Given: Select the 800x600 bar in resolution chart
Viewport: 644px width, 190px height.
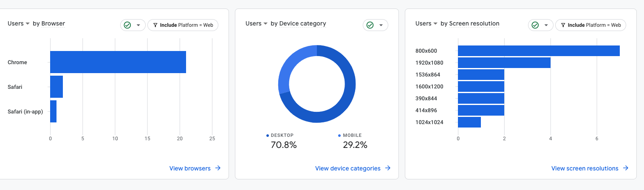Looking at the screenshot, I should (538, 51).
